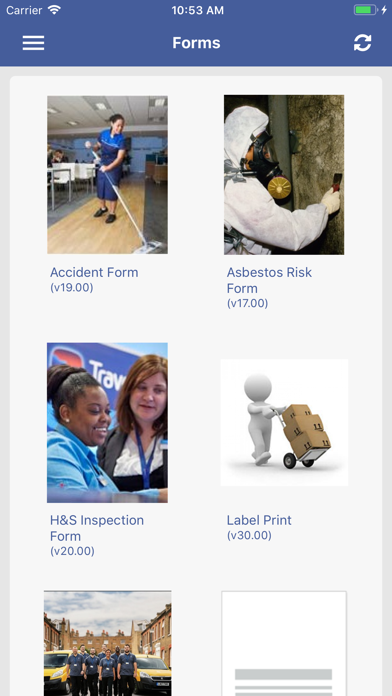Viewport: 392px width, 696px height.
Task: Open the hamburger menu
Action: point(33,43)
